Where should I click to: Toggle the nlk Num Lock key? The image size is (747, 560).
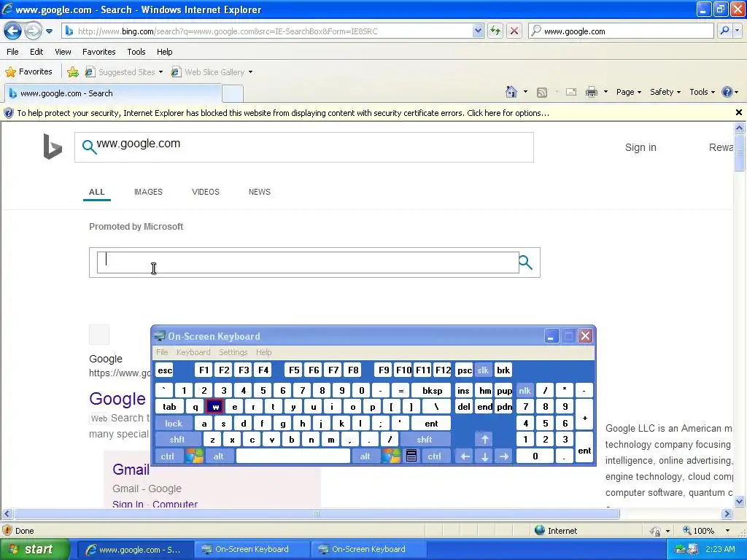[525, 391]
